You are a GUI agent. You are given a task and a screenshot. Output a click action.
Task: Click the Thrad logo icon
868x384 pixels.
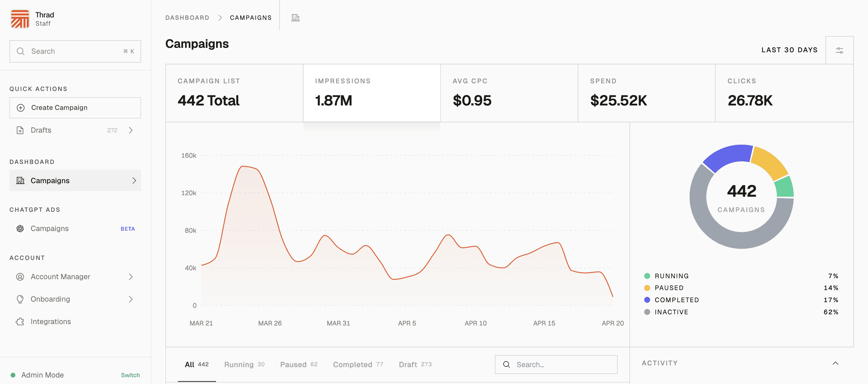[x=20, y=19]
